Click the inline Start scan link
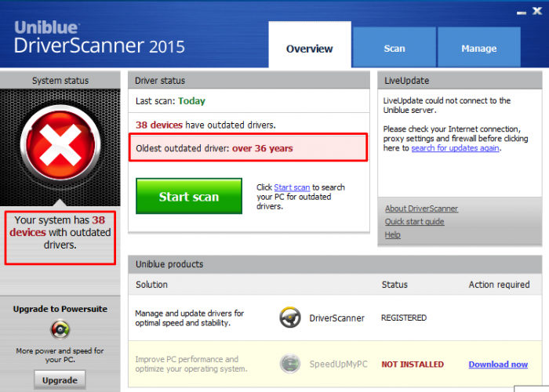Image resolution: width=549 pixels, height=392 pixels. 292,187
